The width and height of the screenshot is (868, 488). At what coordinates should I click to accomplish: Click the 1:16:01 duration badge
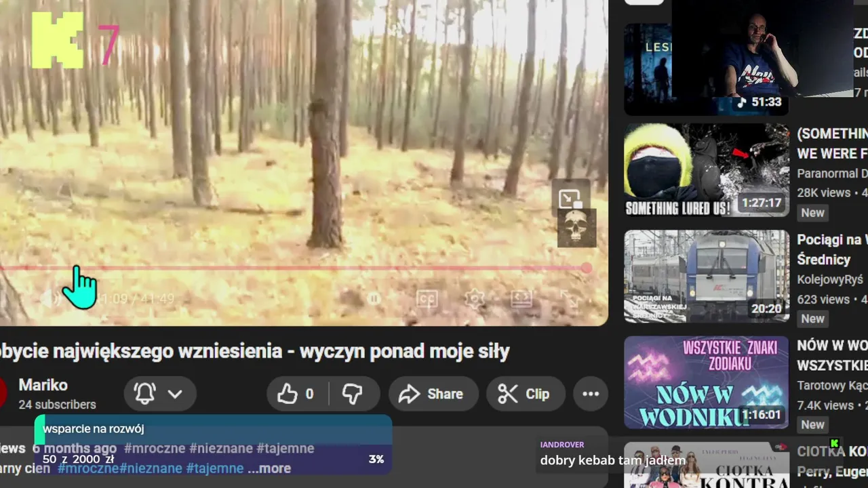(762, 415)
